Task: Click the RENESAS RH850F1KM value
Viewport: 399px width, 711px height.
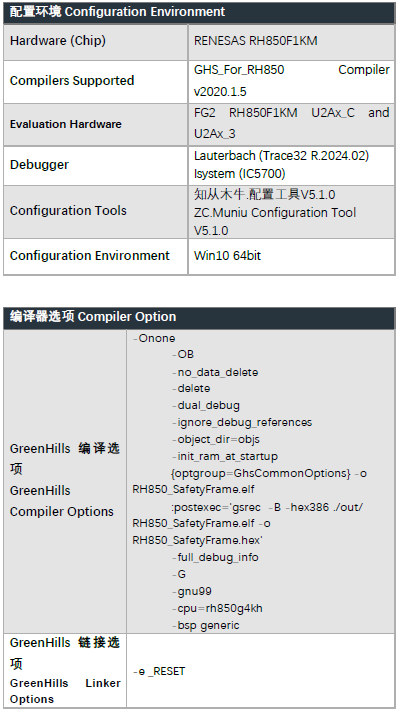Action: tap(255, 41)
